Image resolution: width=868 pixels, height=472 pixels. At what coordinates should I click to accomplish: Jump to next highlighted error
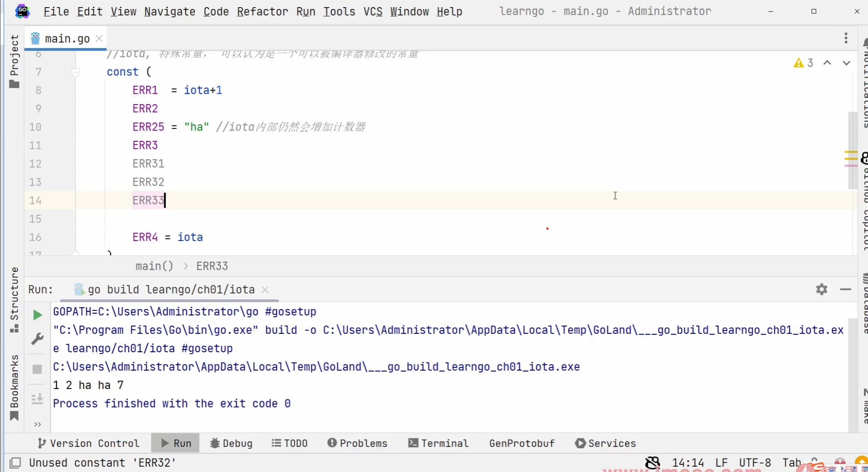[846, 63]
